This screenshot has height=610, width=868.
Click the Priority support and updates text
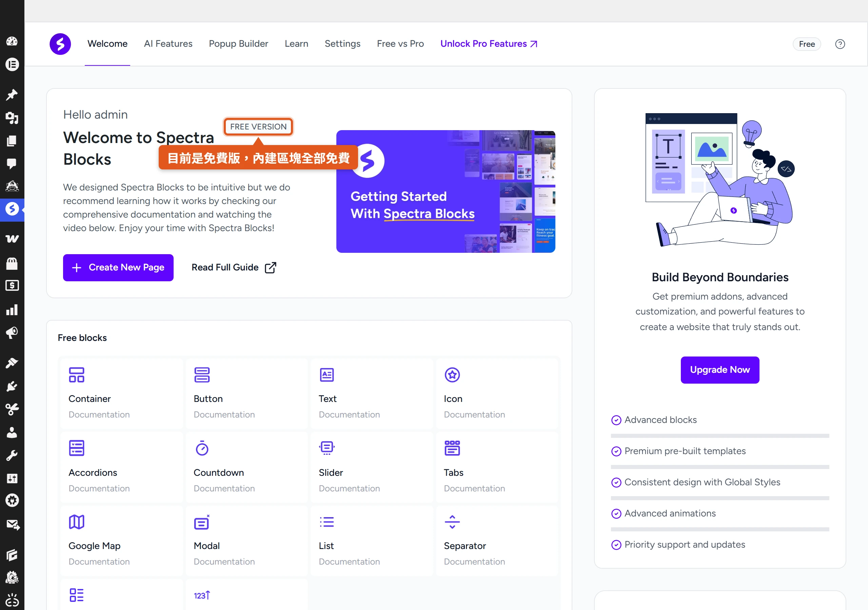coord(684,544)
